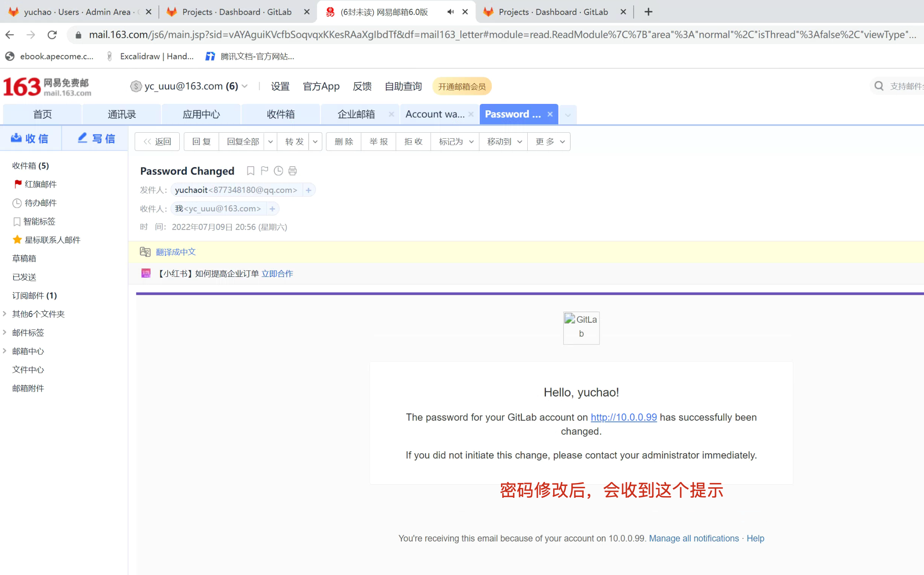Mute the 163 mail browser tab audio
The width and height of the screenshot is (924, 575).
click(450, 12)
